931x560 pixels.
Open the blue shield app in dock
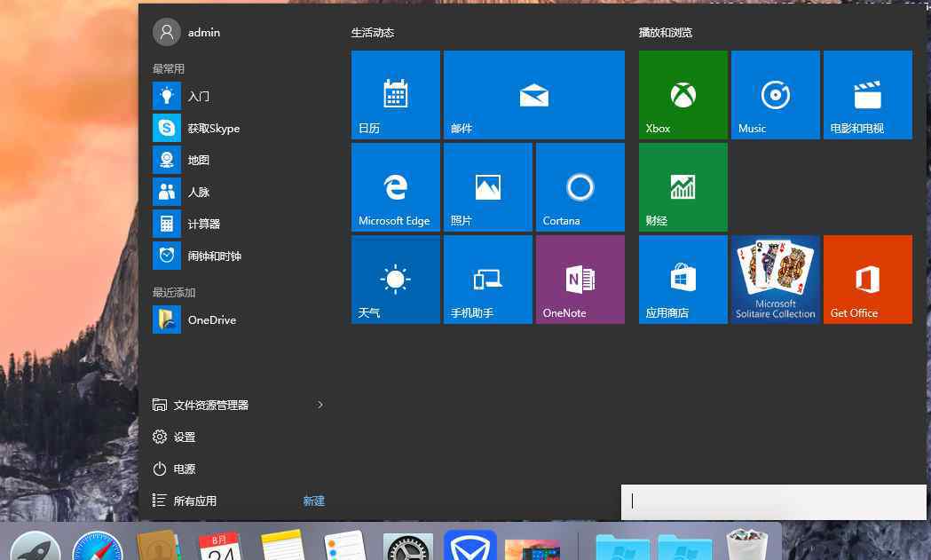click(x=470, y=545)
